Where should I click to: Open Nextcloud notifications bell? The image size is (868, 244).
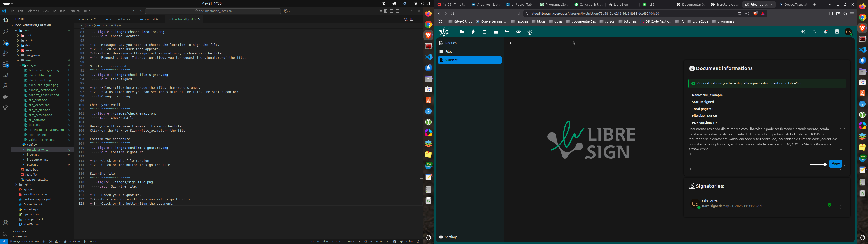click(826, 32)
